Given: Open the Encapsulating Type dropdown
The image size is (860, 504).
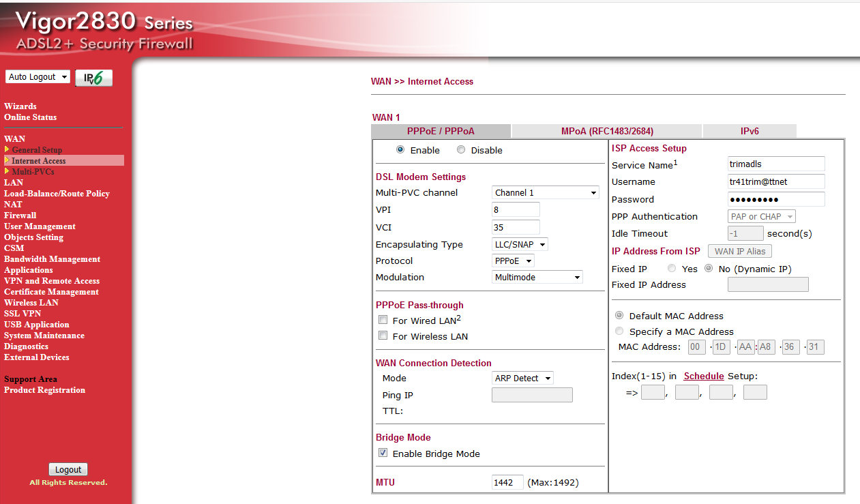Looking at the screenshot, I should pyautogui.click(x=520, y=244).
